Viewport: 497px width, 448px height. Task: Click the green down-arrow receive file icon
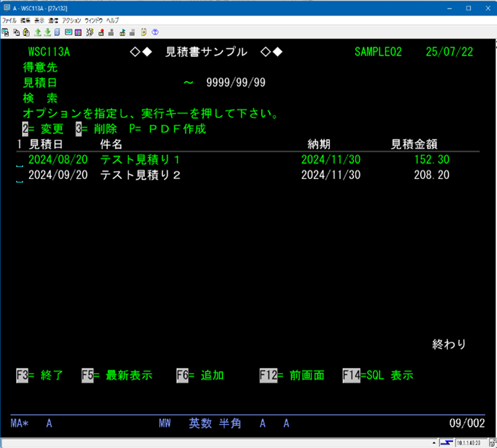point(47,32)
